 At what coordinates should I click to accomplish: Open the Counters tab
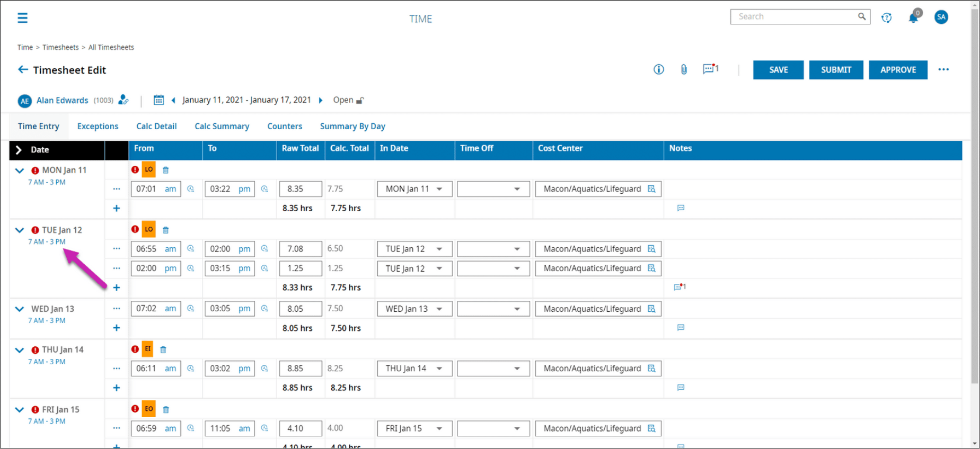point(285,126)
